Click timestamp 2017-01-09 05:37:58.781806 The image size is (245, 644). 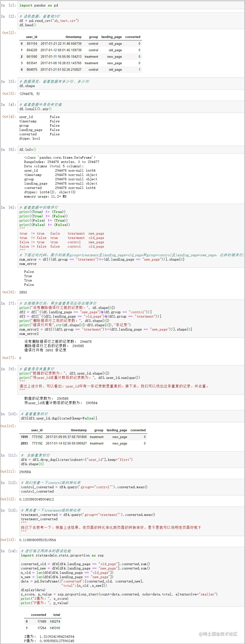click(x=66, y=437)
